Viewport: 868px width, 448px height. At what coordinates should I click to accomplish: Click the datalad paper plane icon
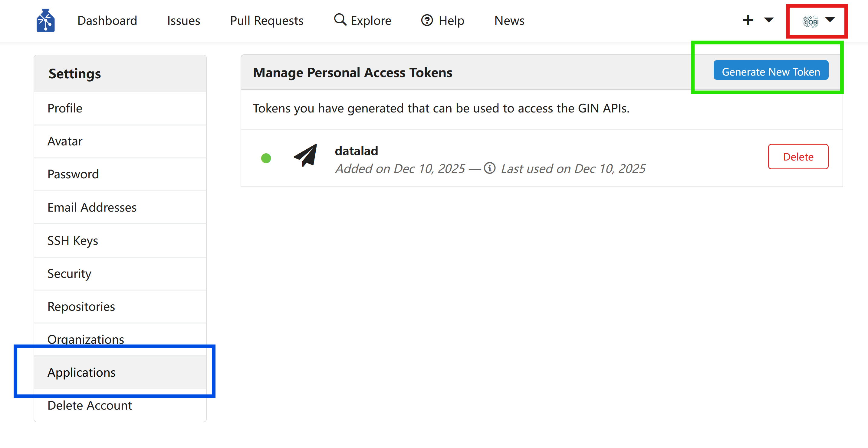(x=306, y=156)
